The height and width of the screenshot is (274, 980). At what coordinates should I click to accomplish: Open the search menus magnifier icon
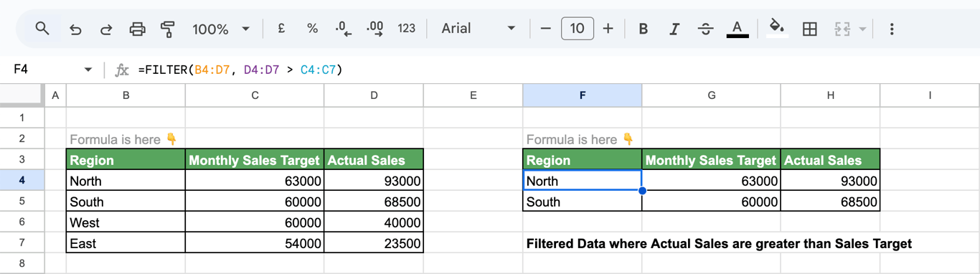[x=42, y=29]
